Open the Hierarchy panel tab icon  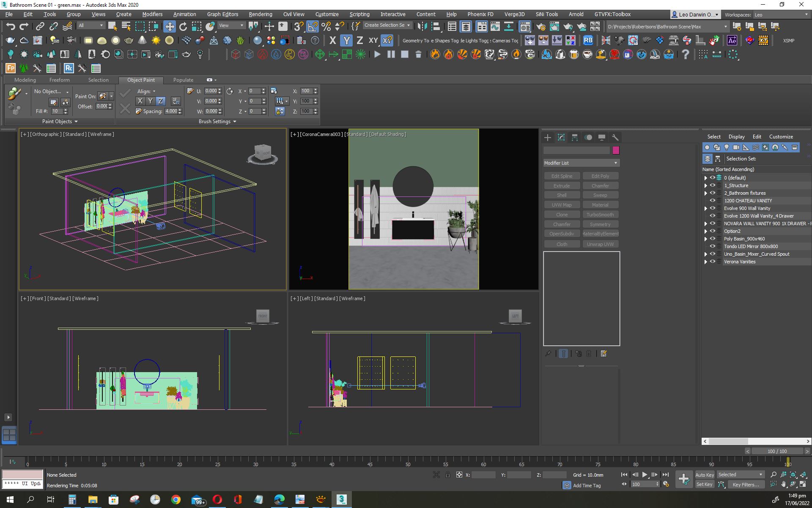pos(575,138)
